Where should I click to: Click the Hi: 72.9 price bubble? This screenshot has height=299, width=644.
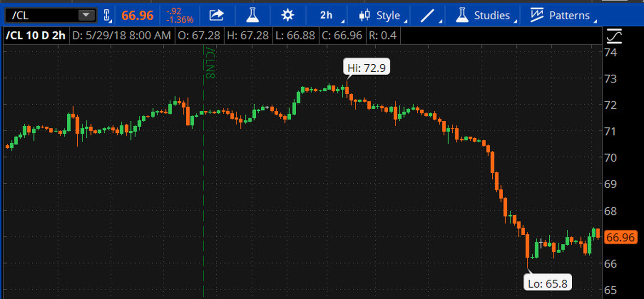coord(366,68)
